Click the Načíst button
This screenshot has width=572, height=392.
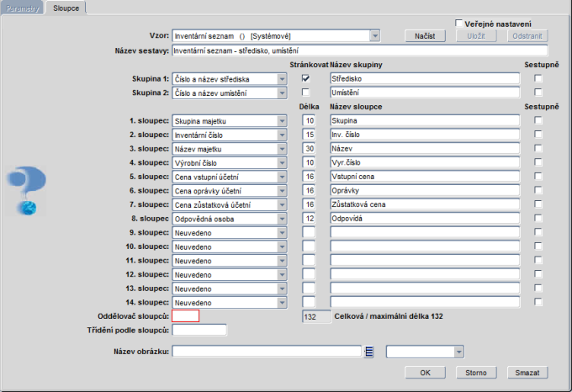point(425,36)
